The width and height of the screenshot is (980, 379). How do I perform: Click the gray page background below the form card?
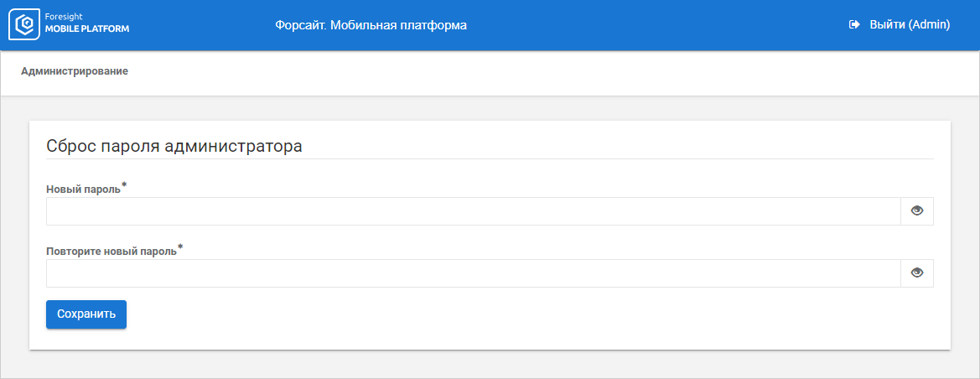(490, 364)
